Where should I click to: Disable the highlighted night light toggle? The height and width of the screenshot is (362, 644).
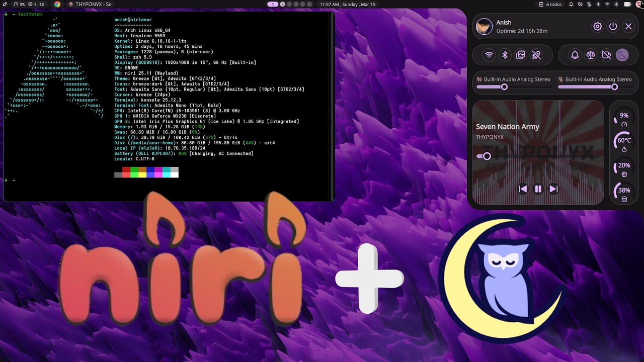pos(622,55)
